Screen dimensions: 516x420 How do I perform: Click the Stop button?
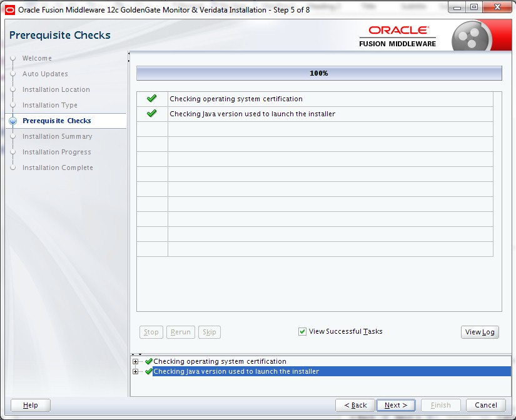point(151,332)
